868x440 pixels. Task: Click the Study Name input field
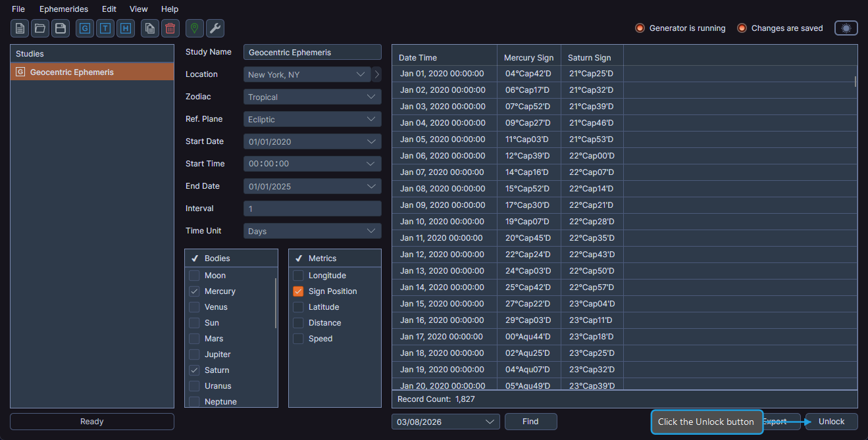click(x=312, y=53)
